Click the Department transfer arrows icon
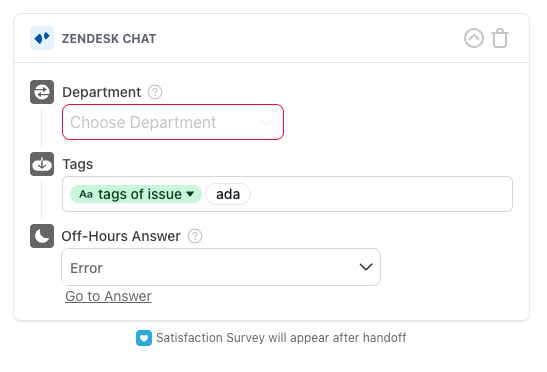Screen dimensions: 547x372 42,92
